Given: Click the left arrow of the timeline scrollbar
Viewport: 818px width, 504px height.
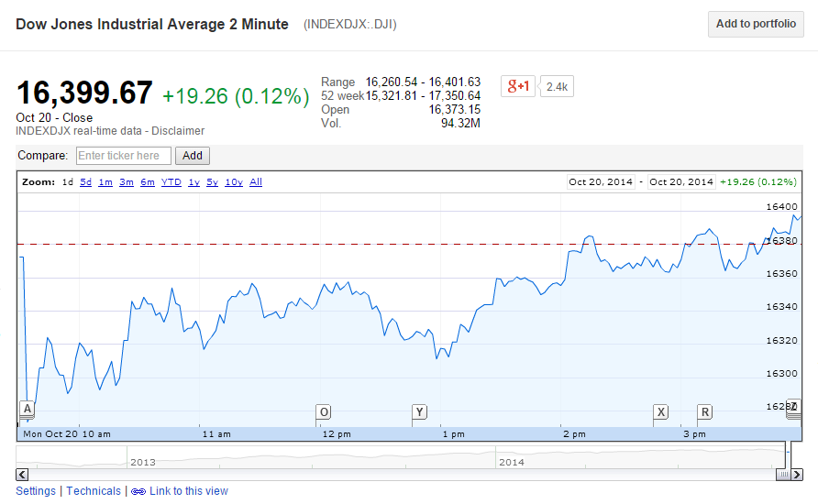Looking at the screenshot, I should 22,475.
